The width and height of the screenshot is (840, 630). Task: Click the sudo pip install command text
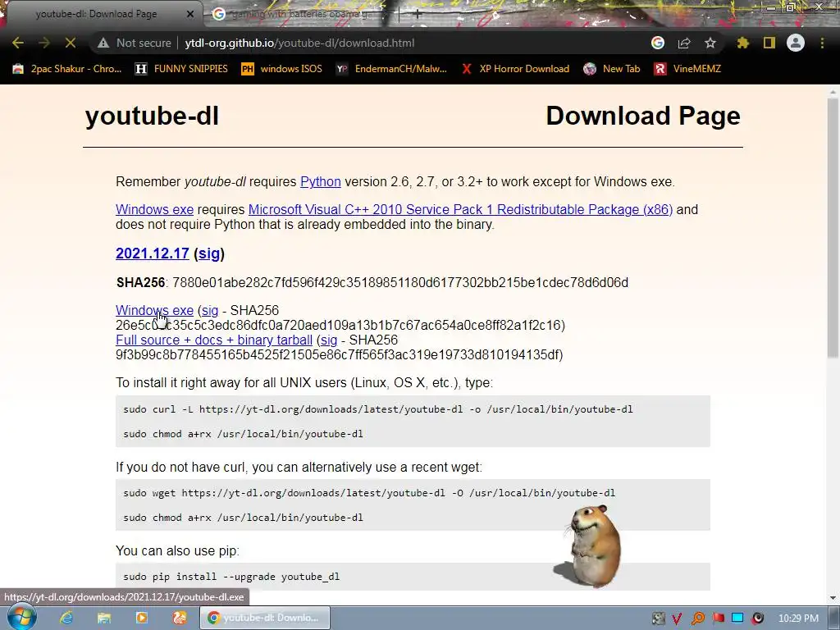pyautogui.click(x=231, y=577)
